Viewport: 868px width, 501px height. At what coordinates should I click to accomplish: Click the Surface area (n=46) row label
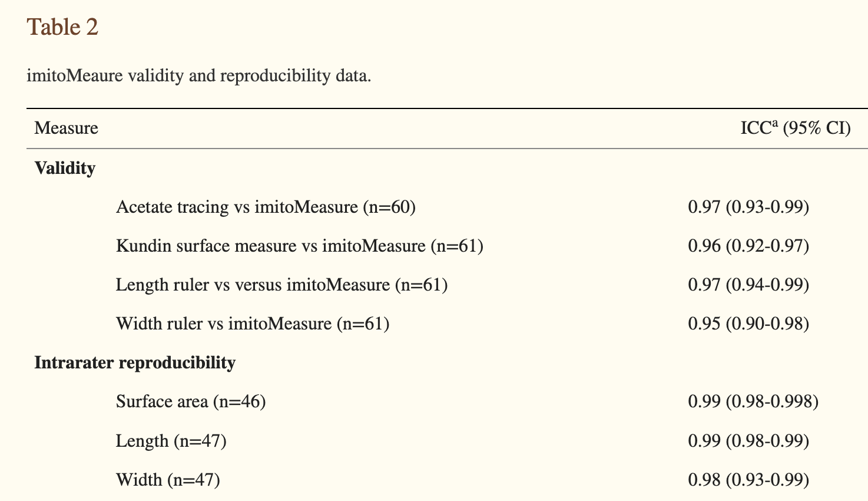pyautogui.click(x=191, y=401)
